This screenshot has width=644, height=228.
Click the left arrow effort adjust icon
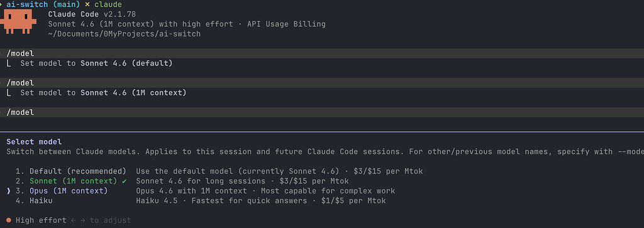(73, 220)
